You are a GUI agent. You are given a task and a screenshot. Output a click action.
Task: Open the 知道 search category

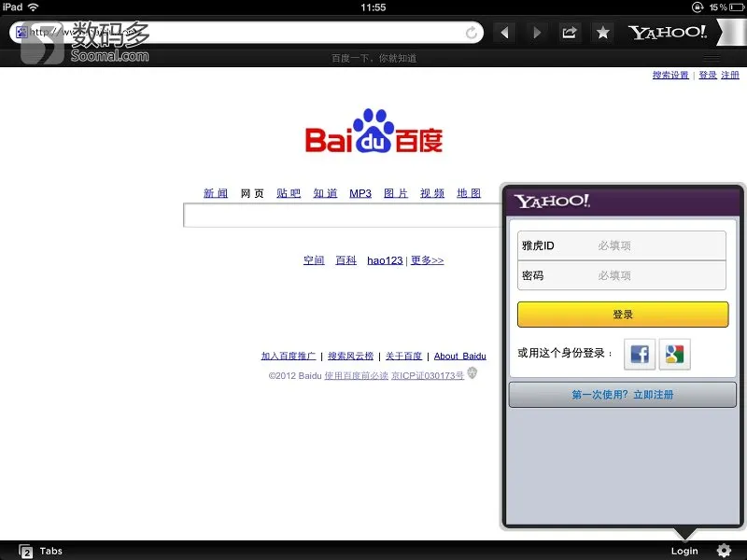(325, 193)
